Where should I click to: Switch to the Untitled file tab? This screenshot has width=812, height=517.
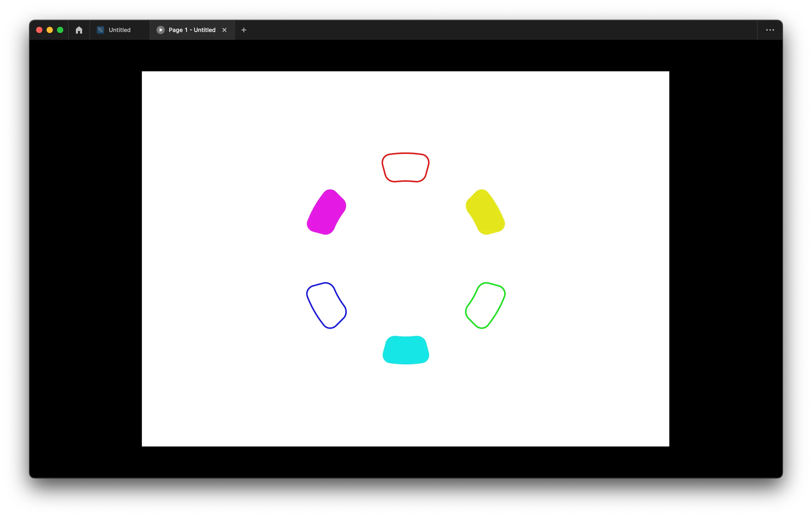[x=119, y=30]
